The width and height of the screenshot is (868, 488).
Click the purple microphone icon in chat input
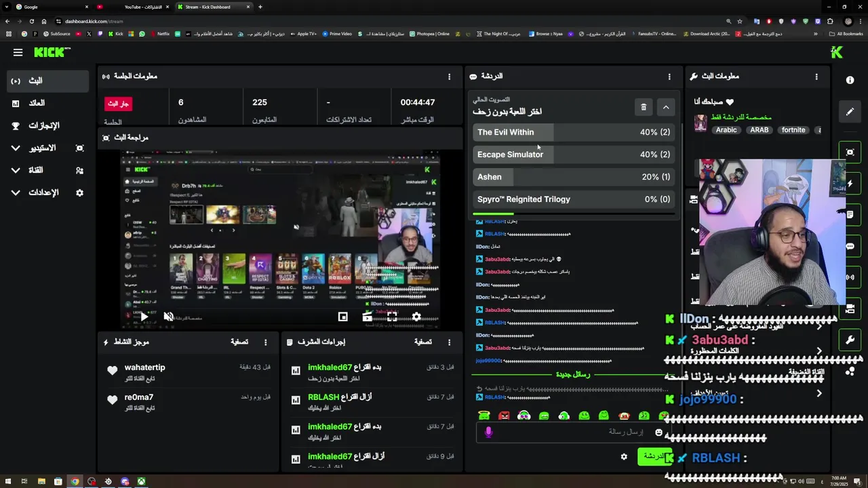pos(488,432)
